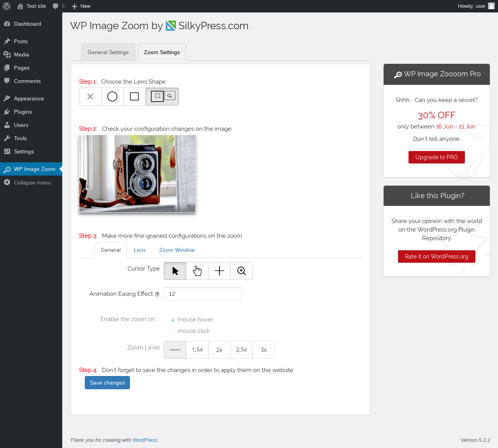The height and width of the screenshot is (448, 498).
Task: Select the no-lens (X) shape option
Action: pyautogui.click(x=90, y=97)
